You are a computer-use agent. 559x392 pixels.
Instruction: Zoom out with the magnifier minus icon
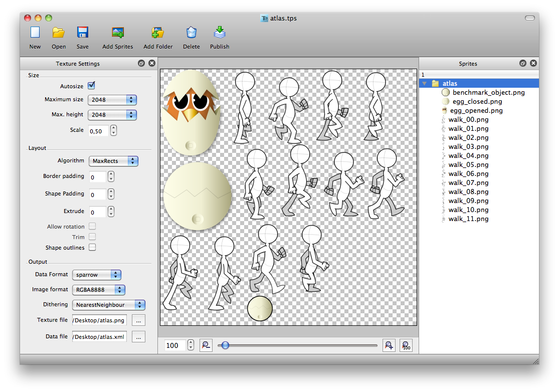[x=206, y=345]
